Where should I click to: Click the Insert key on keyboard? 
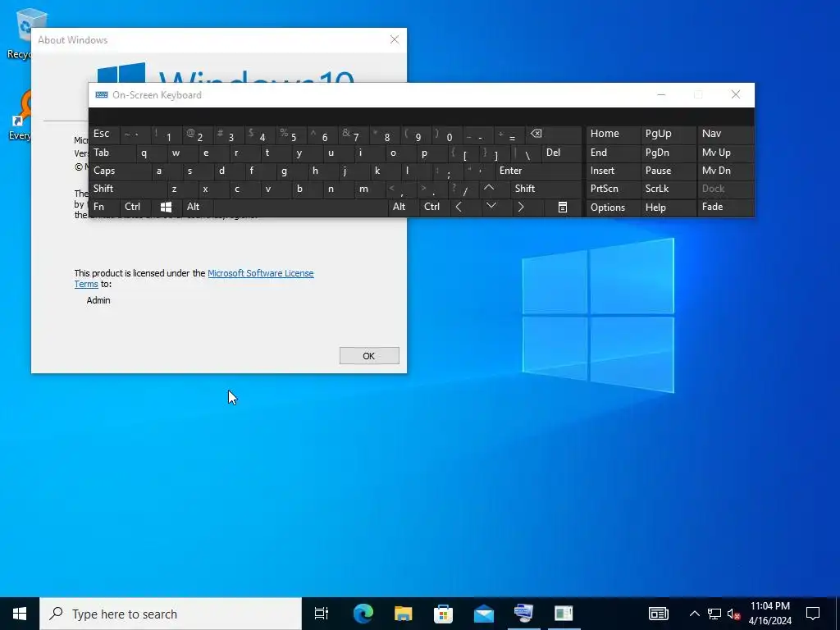point(614,171)
